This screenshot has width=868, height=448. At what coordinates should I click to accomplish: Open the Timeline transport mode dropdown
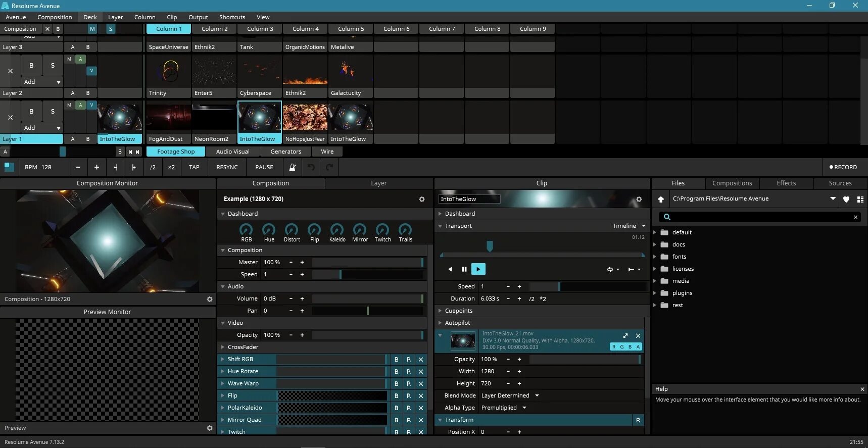point(629,226)
